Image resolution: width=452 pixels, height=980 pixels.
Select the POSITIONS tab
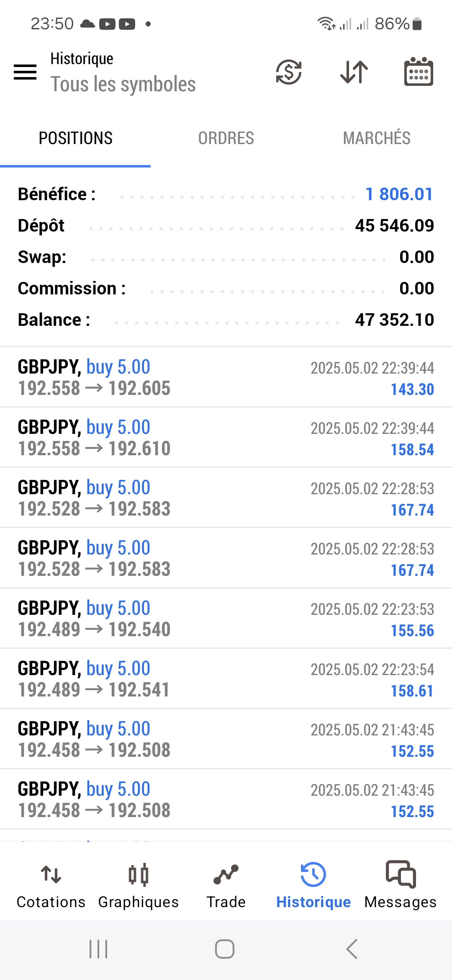click(x=75, y=138)
